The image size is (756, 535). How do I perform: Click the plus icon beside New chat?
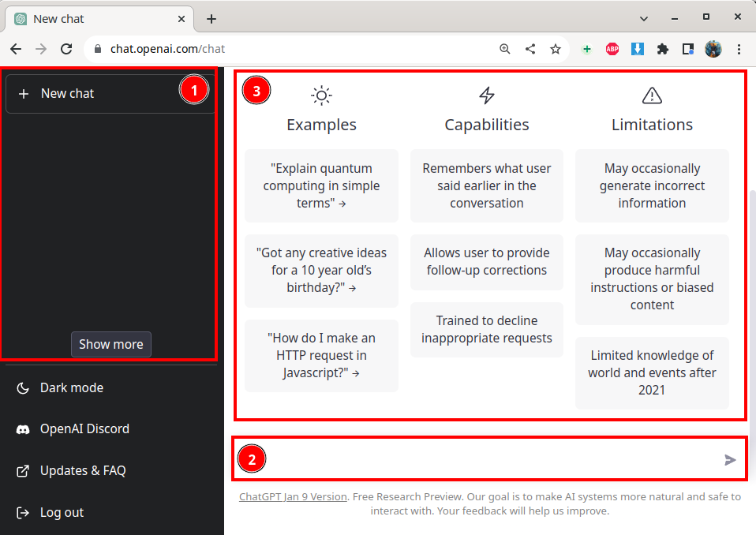24,94
